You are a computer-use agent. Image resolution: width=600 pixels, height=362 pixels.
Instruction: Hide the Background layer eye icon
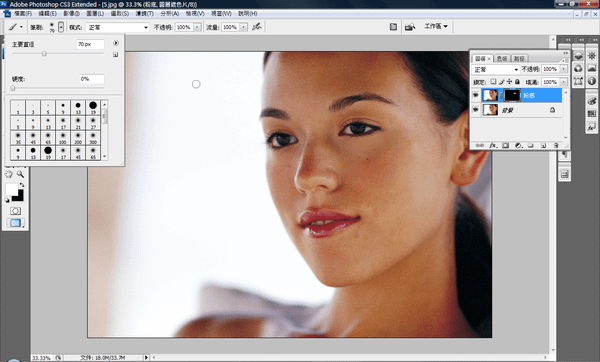pyautogui.click(x=476, y=110)
